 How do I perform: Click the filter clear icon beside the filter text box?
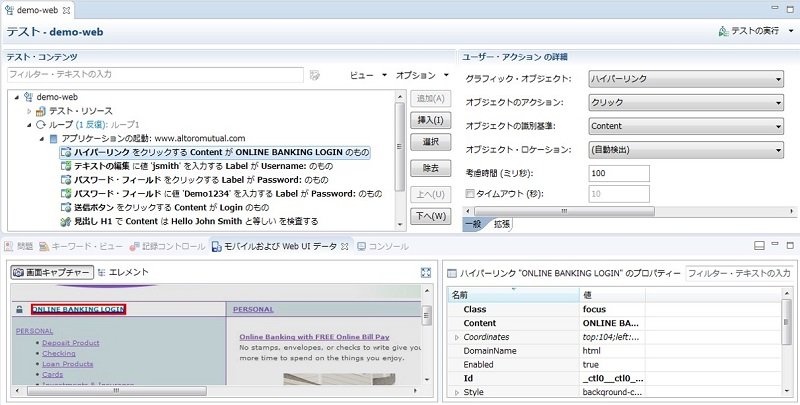click(315, 75)
